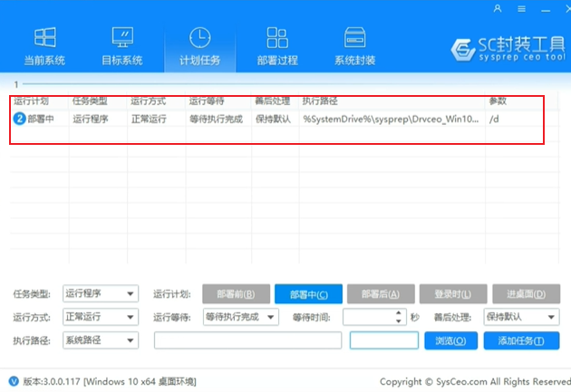
Task: Expand the 执行路径 系统路径 dropdown
Action: (101, 340)
